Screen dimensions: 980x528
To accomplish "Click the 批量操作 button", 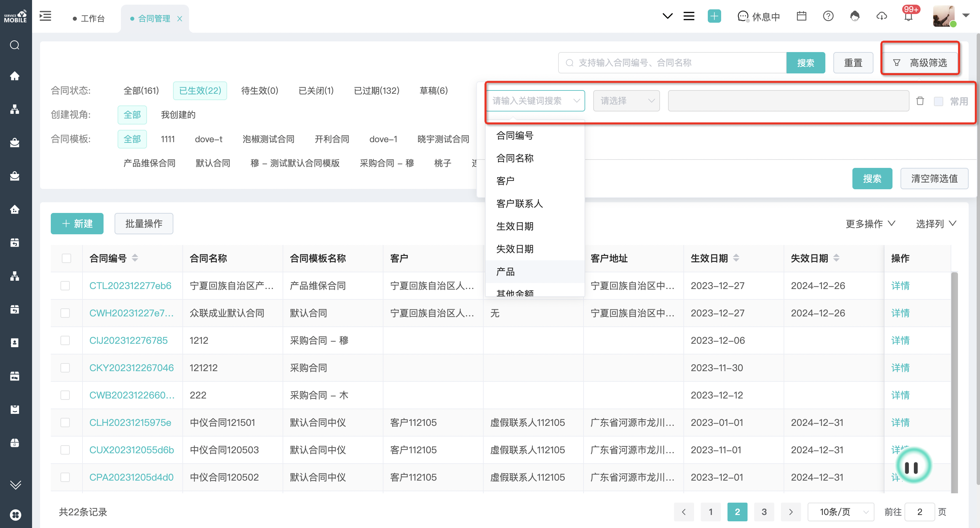I will pos(144,224).
